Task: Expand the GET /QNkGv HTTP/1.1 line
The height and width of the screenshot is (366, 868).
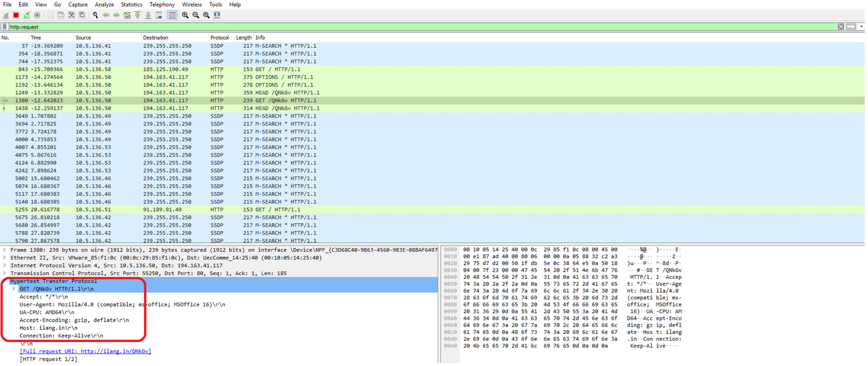Action: 14,289
